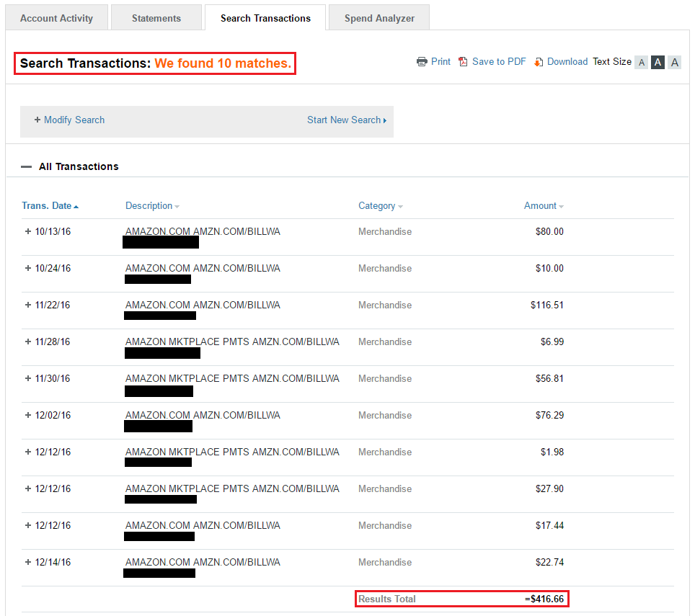
Task: Select largest text size A
Action: point(674,63)
